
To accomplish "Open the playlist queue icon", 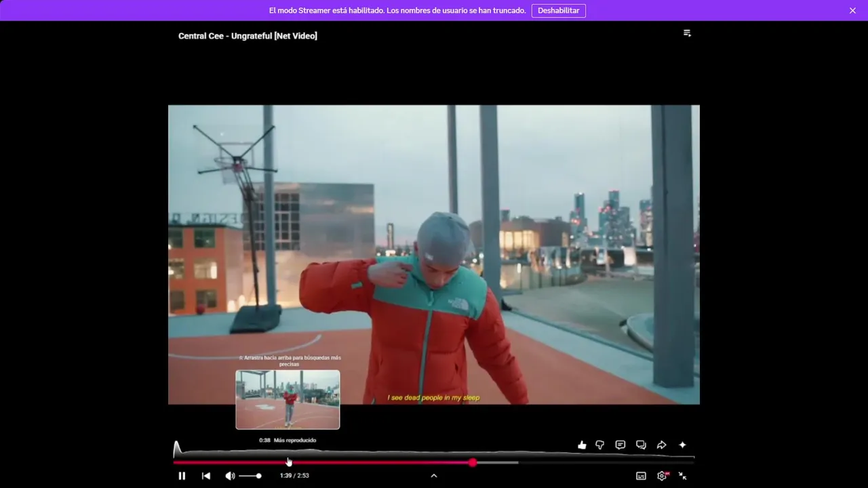I will (687, 33).
